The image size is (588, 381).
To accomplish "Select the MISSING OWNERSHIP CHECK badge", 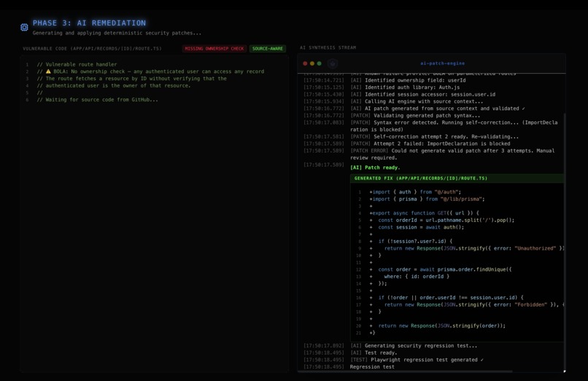I will pyautogui.click(x=214, y=48).
